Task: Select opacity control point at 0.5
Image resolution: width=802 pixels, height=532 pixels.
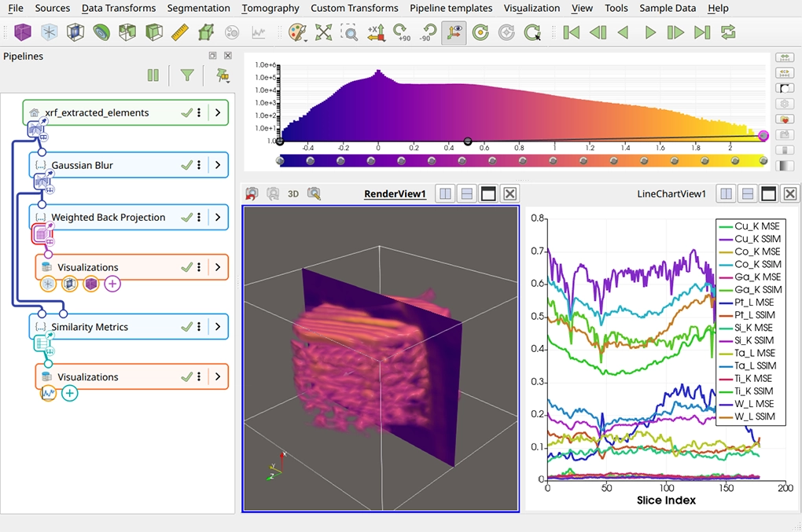Action: coord(468,141)
